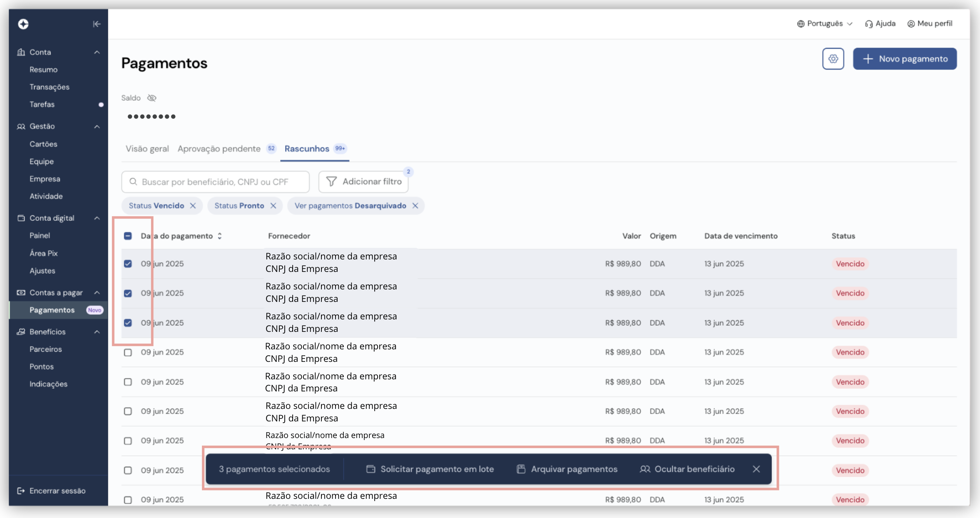Click the Novo badge beside Pagamentos
Image resolution: width=980 pixels, height=518 pixels.
[95, 310]
